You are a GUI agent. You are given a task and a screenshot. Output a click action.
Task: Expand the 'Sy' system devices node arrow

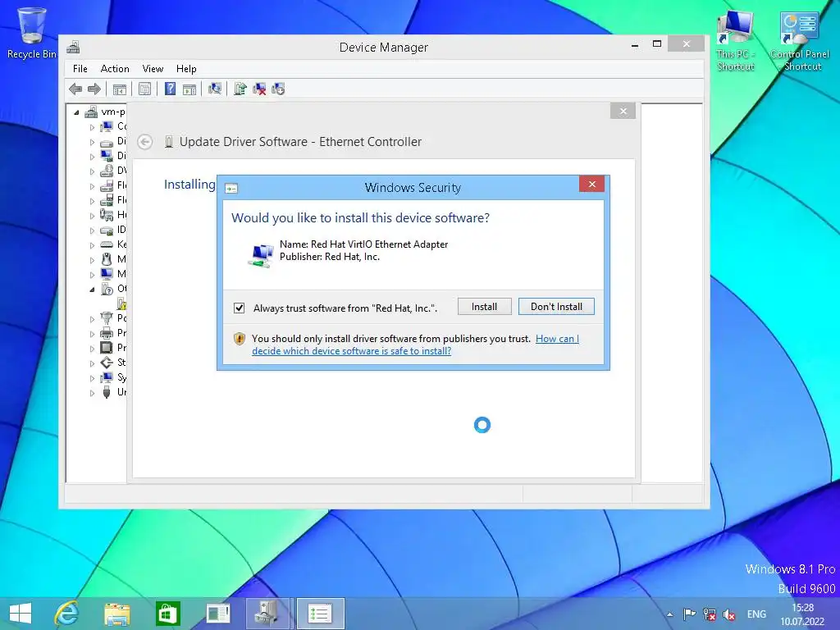click(x=92, y=378)
